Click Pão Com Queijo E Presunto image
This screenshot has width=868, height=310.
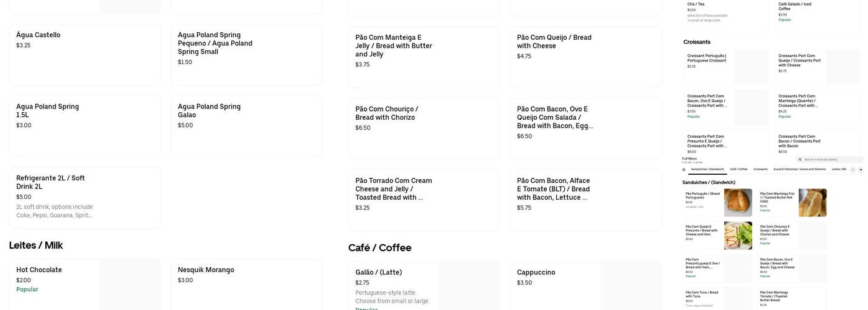tap(738, 236)
